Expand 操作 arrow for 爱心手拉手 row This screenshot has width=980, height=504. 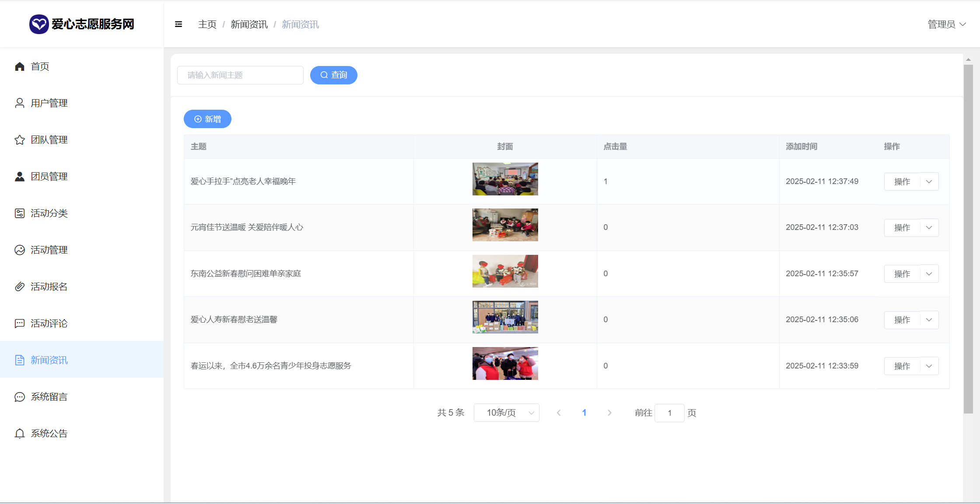point(929,182)
